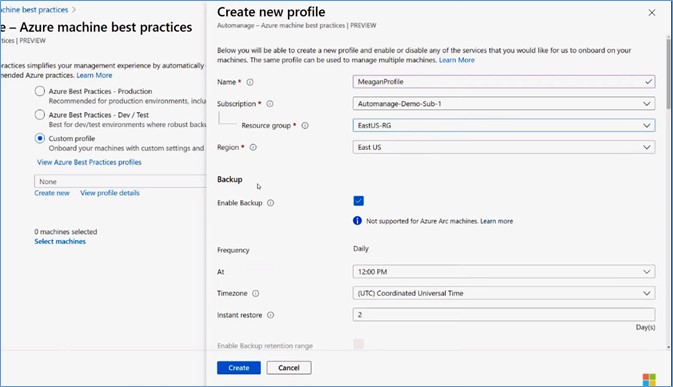The width and height of the screenshot is (673, 387).
Task: Uncheck the Enable Backup checkbox
Action: click(358, 201)
